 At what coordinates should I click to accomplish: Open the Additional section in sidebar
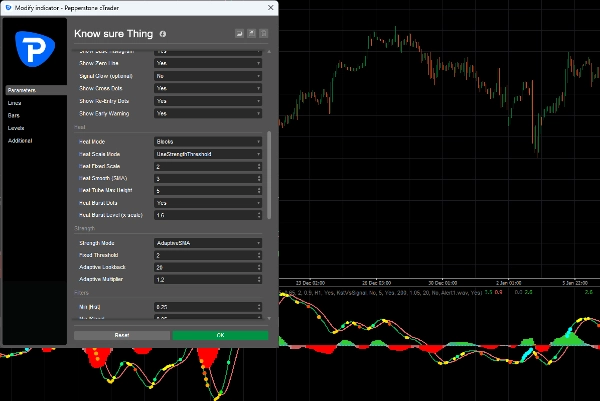(x=20, y=141)
